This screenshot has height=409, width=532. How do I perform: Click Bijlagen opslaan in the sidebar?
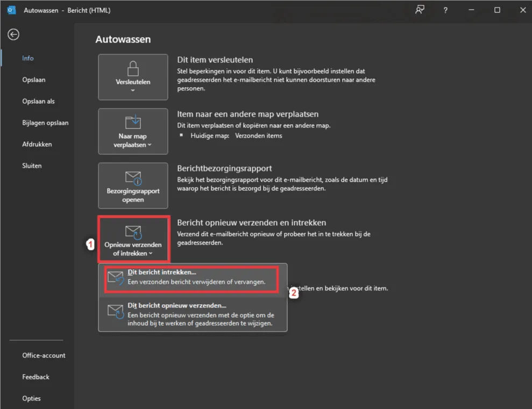pyautogui.click(x=45, y=123)
